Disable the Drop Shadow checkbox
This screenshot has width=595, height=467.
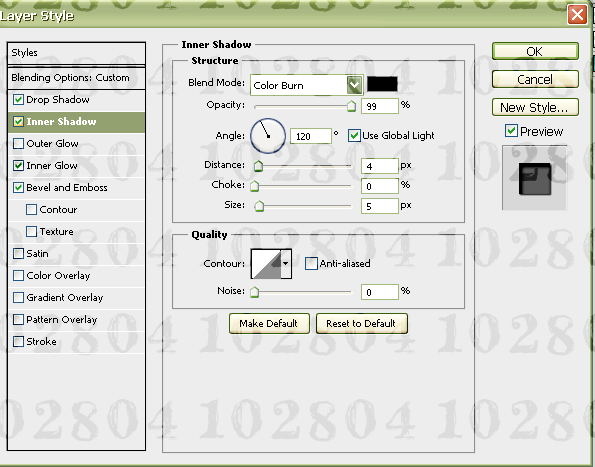point(18,100)
